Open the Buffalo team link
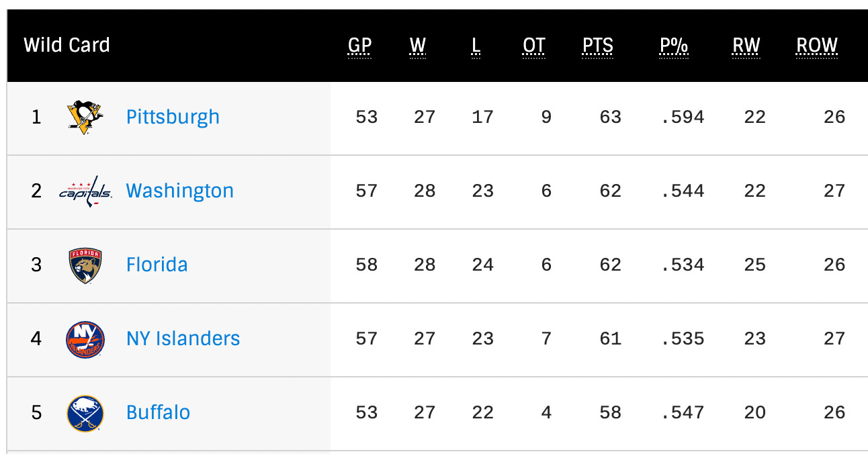 click(x=158, y=412)
